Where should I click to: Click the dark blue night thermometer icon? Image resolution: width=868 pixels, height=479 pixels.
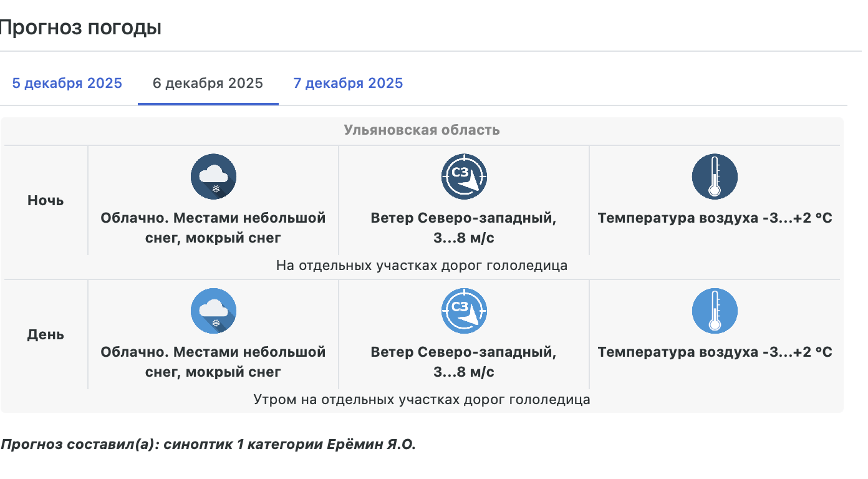click(x=715, y=177)
